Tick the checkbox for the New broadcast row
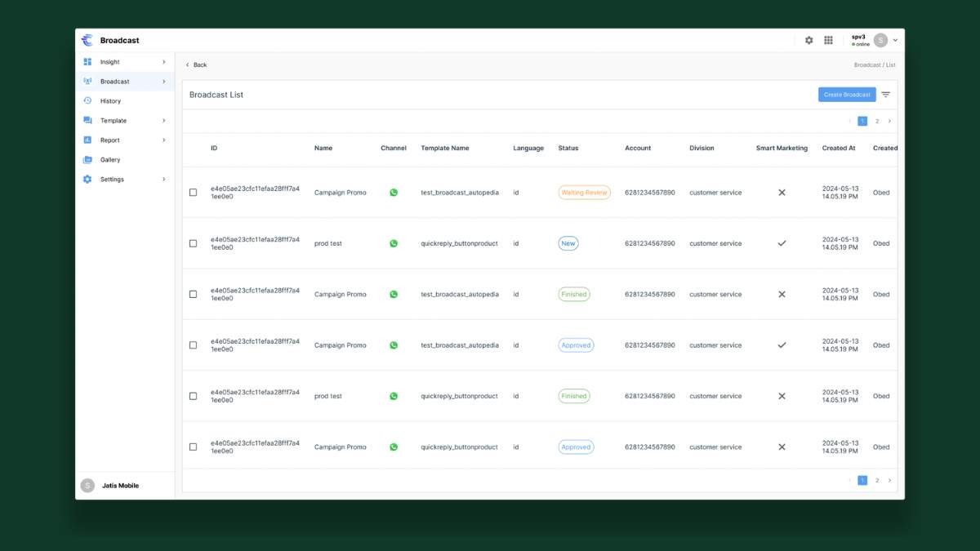980x551 pixels. [193, 243]
